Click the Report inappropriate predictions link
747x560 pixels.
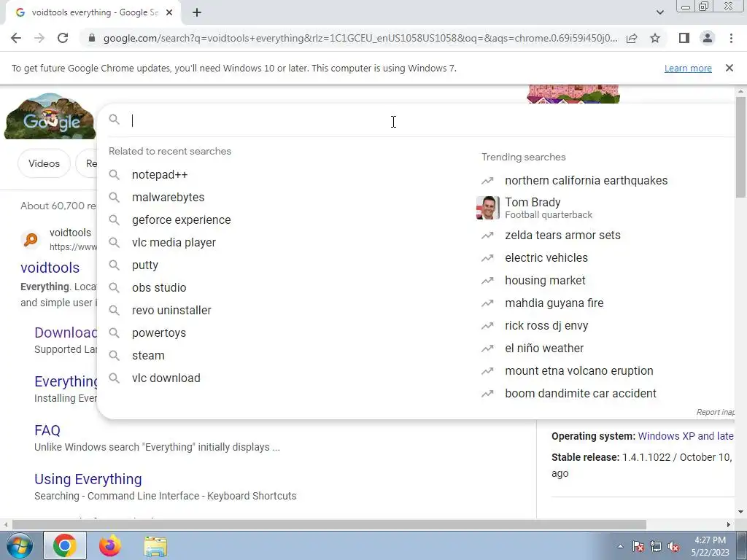pyautogui.click(x=715, y=412)
